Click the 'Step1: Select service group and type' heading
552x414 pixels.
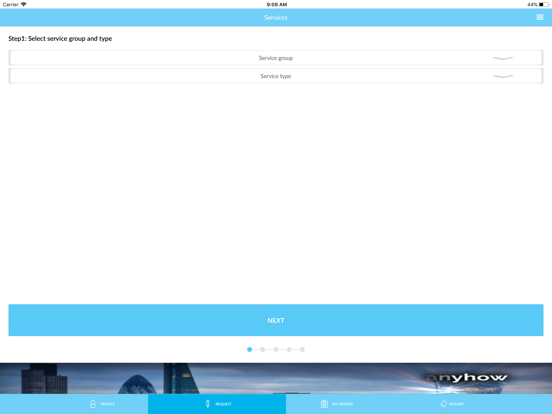click(x=60, y=38)
